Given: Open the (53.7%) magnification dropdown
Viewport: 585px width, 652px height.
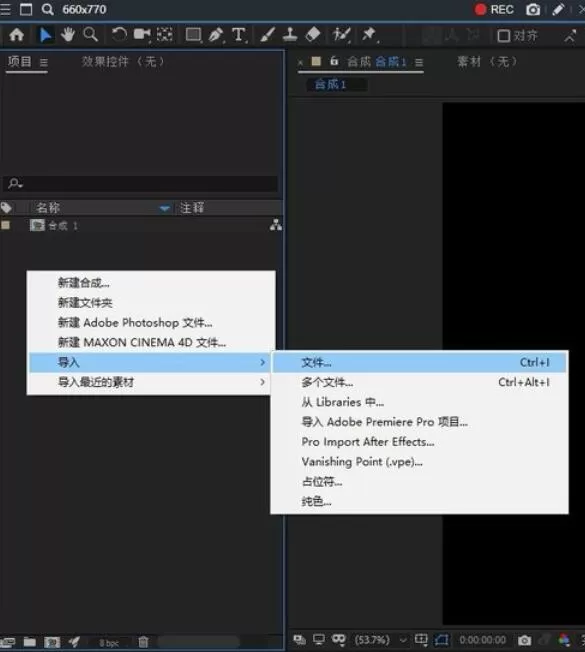Looking at the screenshot, I should pyautogui.click(x=380, y=640).
